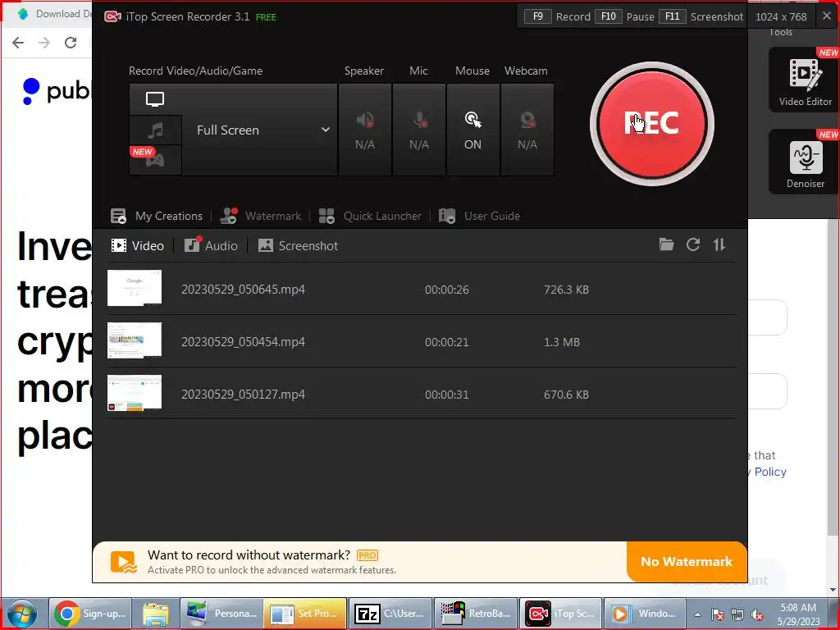The width and height of the screenshot is (840, 630).
Task: Click the PRO badge in watermark banner
Action: 367,555
